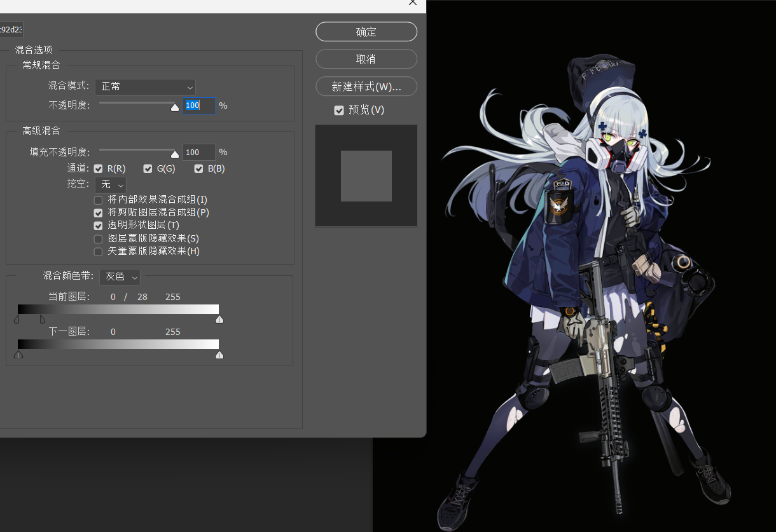Image resolution: width=776 pixels, height=532 pixels.
Task: Click the 0 value in 下一图层 row
Action: point(113,332)
